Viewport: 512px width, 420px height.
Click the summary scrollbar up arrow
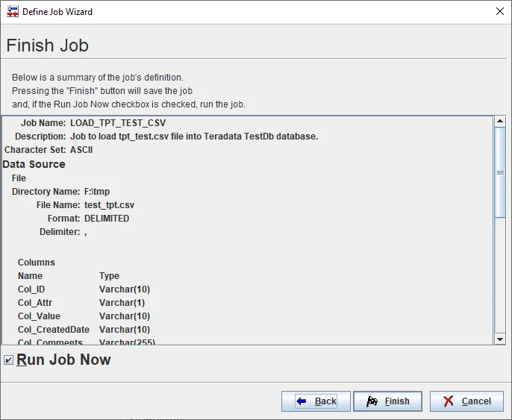click(500, 122)
